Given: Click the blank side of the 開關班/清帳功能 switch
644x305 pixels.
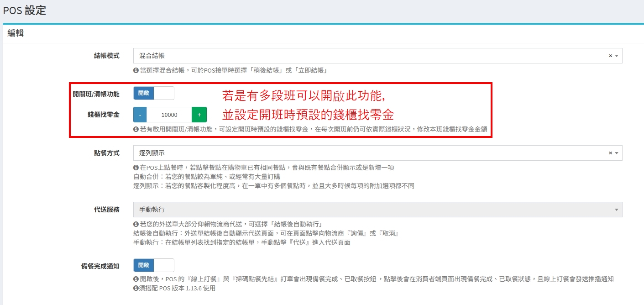Looking at the screenshot, I should tap(164, 93).
